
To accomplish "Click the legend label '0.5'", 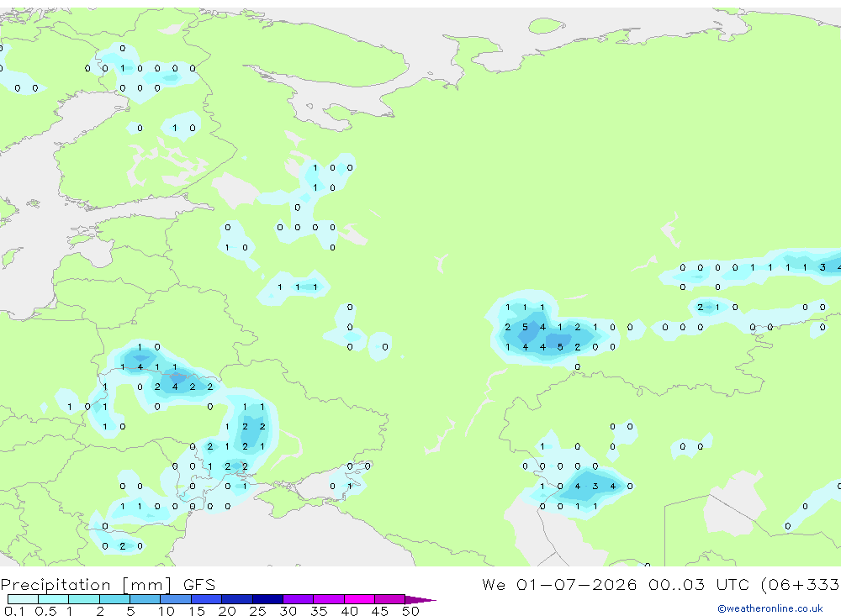I will 45,611.
